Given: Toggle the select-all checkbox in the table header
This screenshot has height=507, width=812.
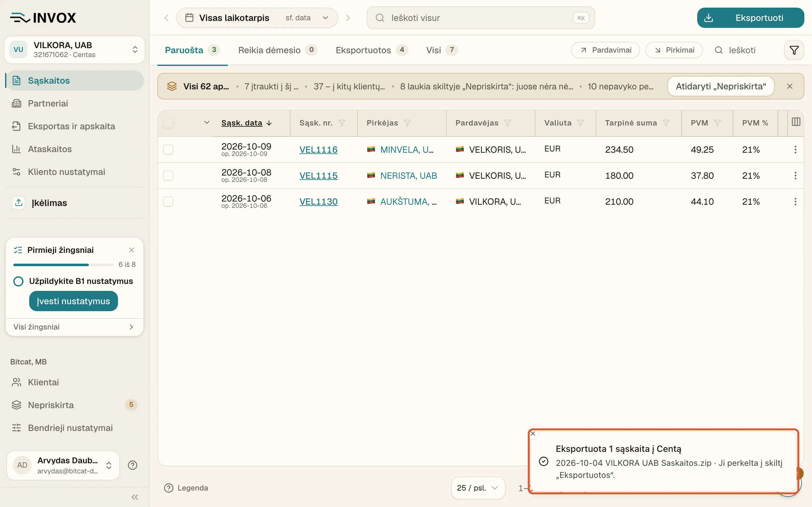Looking at the screenshot, I should click(168, 123).
